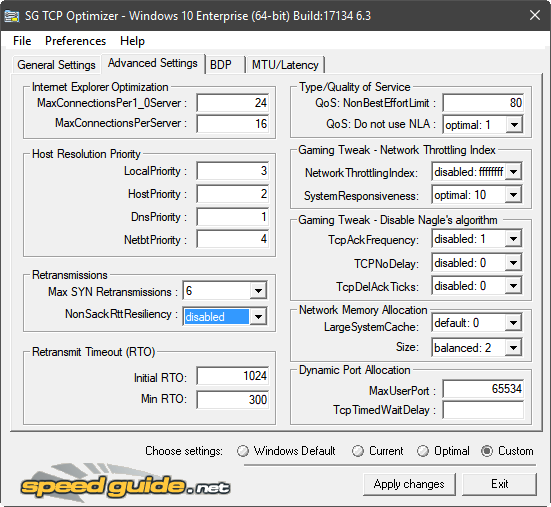The width and height of the screenshot is (551, 507).
Task: Choose the Optimal settings radio button
Action: (x=443, y=451)
